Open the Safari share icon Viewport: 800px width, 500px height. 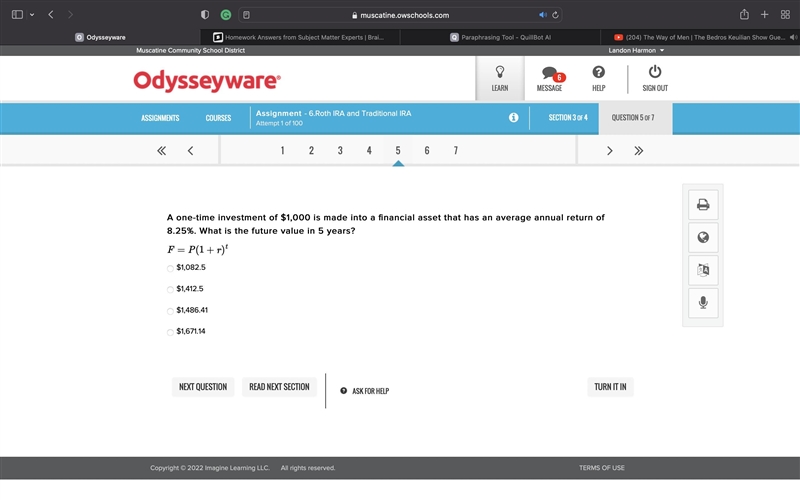pos(744,14)
